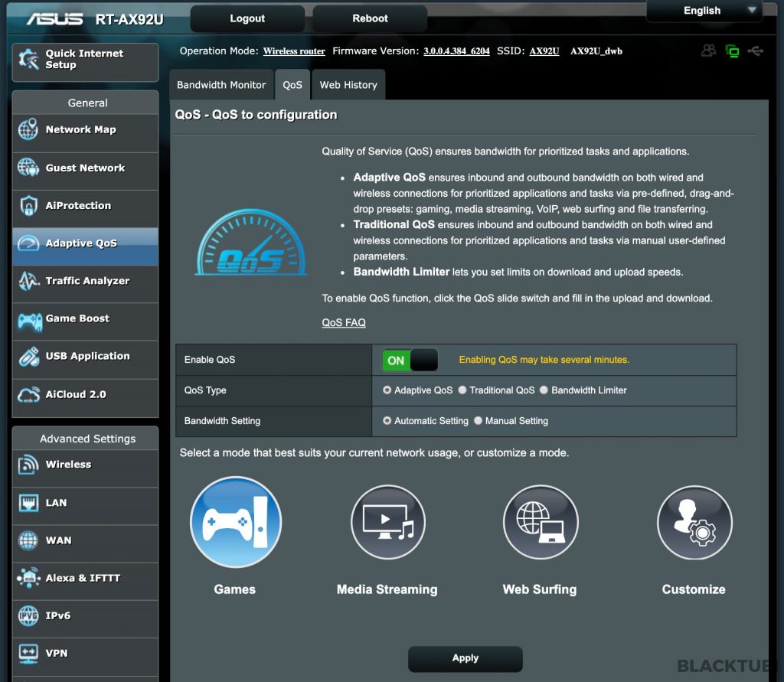Select the Media Streaming mode icon

pyautogui.click(x=388, y=522)
